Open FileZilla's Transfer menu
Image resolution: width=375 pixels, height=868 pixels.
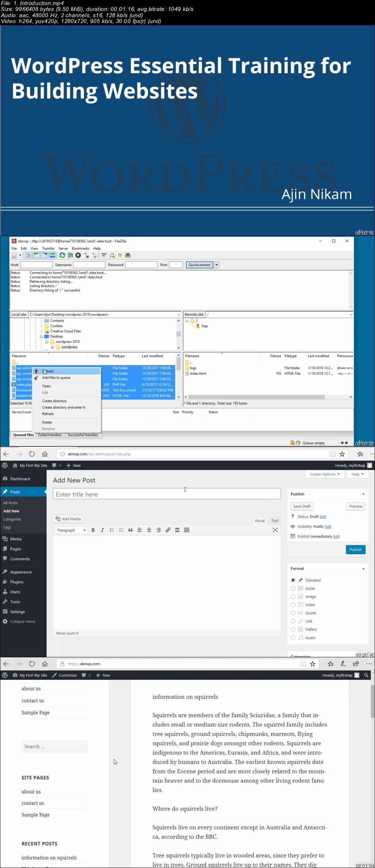coord(48,248)
